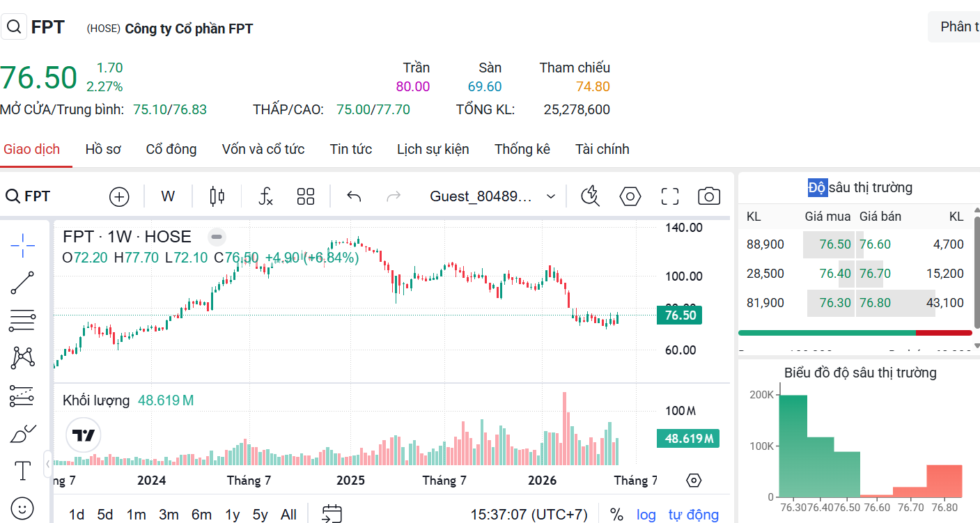Go to the Vốn và cổ tức tab
The image size is (980, 523).
pos(263,149)
